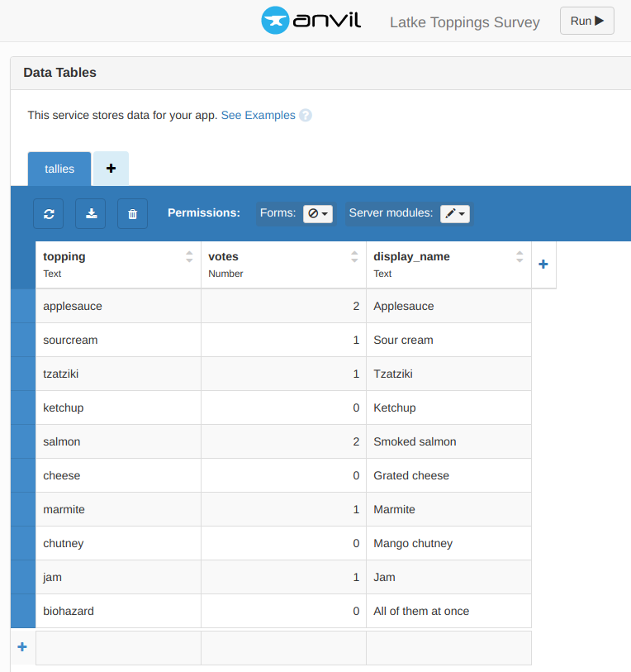Screen dimensions: 631x672
Task: Click the trash icon to delete table
Action: tap(132, 213)
